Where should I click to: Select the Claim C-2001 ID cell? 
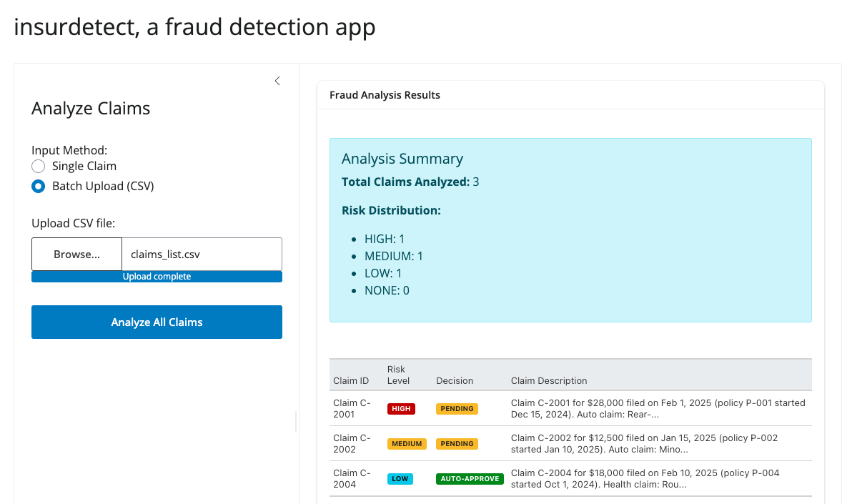point(352,408)
